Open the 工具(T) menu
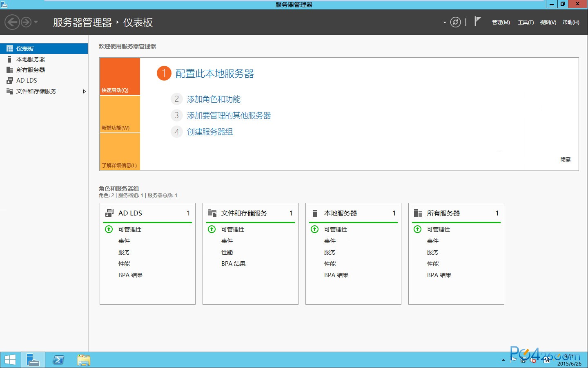This screenshot has height=368, width=588. click(x=526, y=22)
